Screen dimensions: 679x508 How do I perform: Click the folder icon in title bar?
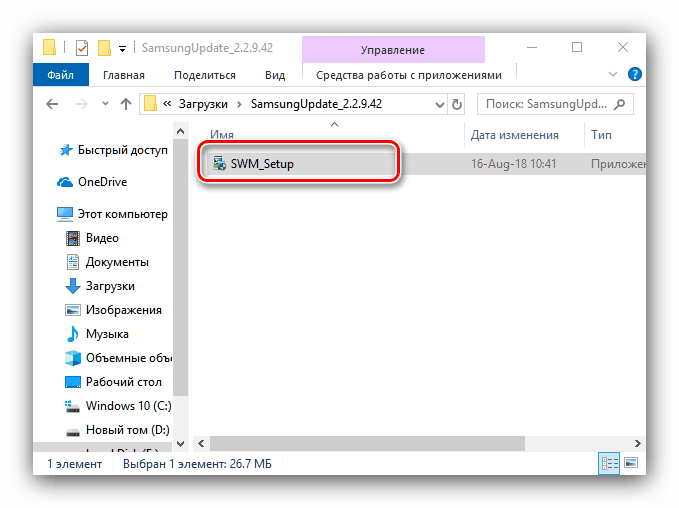click(49, 48)
